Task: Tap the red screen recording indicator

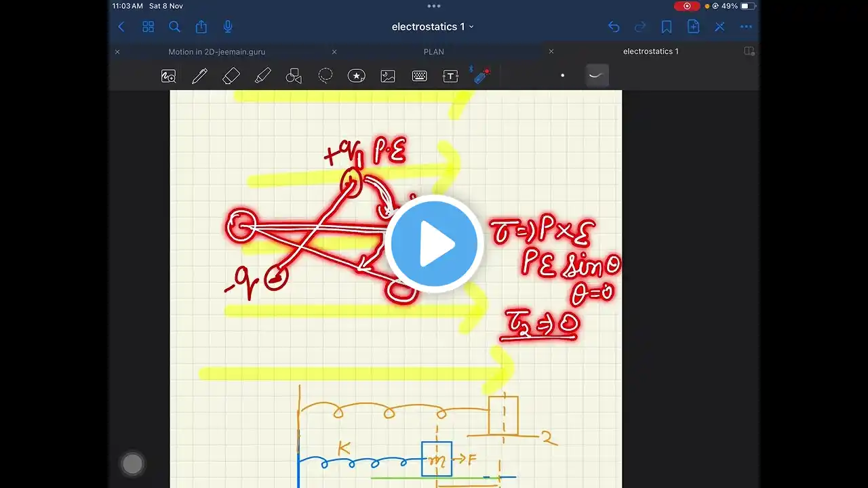Action: 686,5
